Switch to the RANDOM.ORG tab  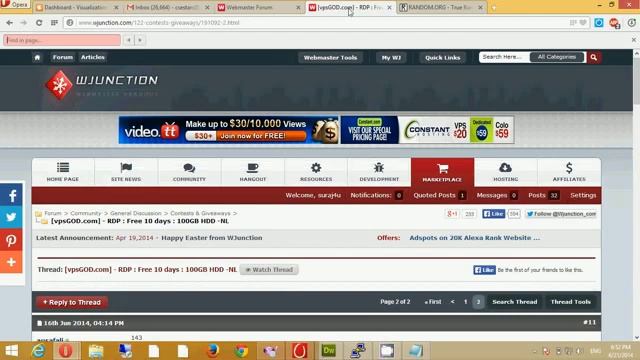[441, 7]
